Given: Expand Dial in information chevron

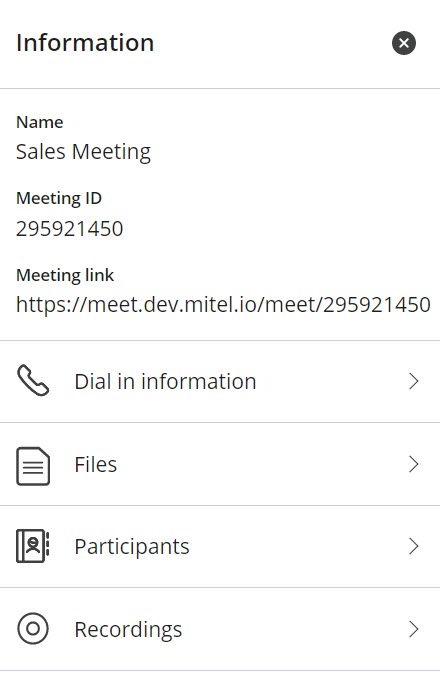Looking at the screenshot, I should pos(414,381).
